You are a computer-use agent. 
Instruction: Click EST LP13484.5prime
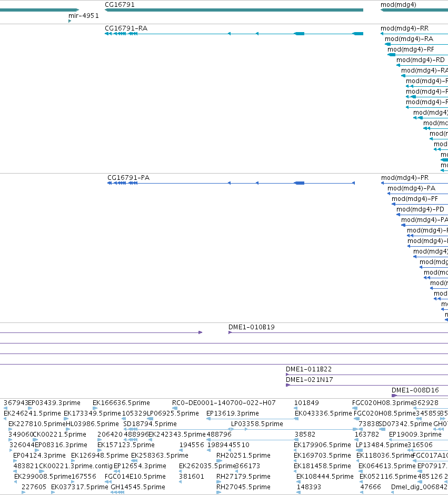(x=382, y=445)
